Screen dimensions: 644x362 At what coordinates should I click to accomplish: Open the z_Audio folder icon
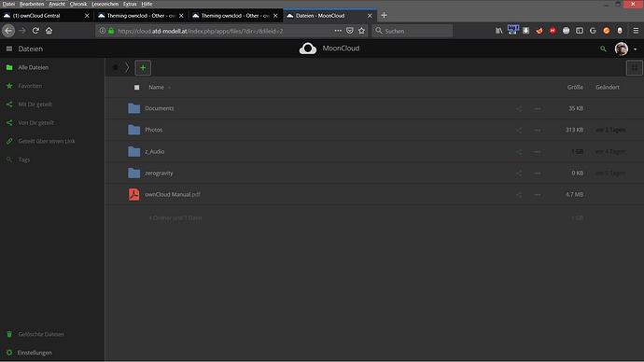point(133,151)
